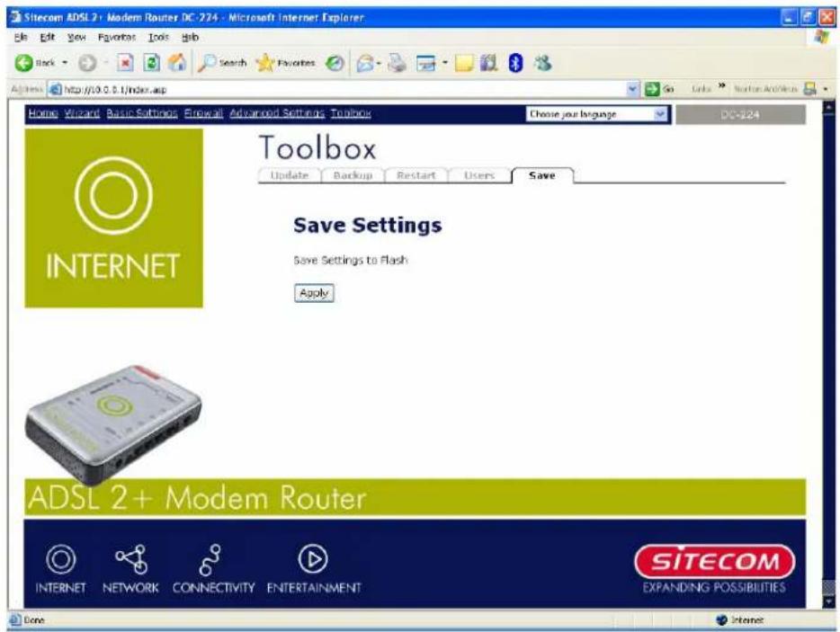Open the Help menu
This screenshot has height=632, width=840.
click(190, 37)
